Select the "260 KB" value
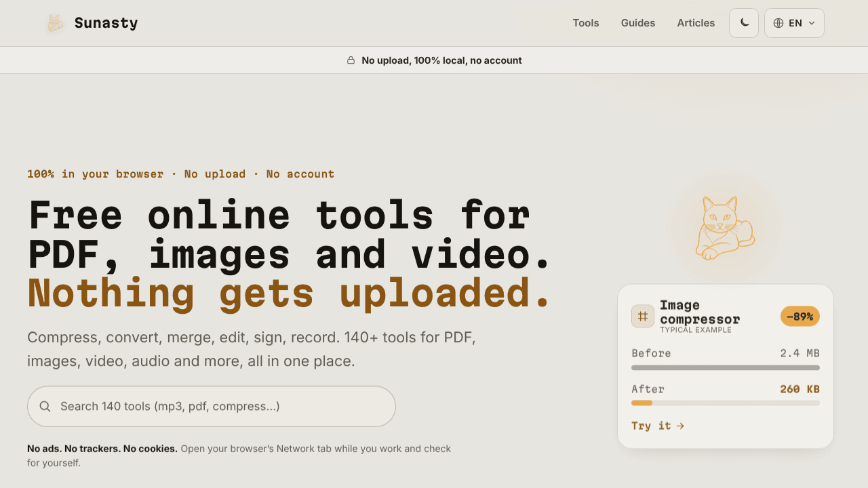The width and height of the screenshot is (868, 488). [800, 389]
